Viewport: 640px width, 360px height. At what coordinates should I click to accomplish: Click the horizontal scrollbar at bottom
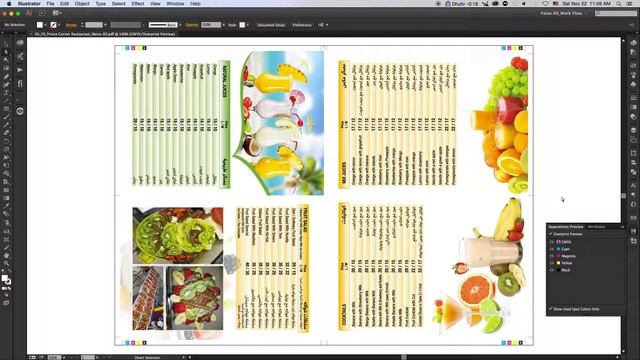coord(404,357)
